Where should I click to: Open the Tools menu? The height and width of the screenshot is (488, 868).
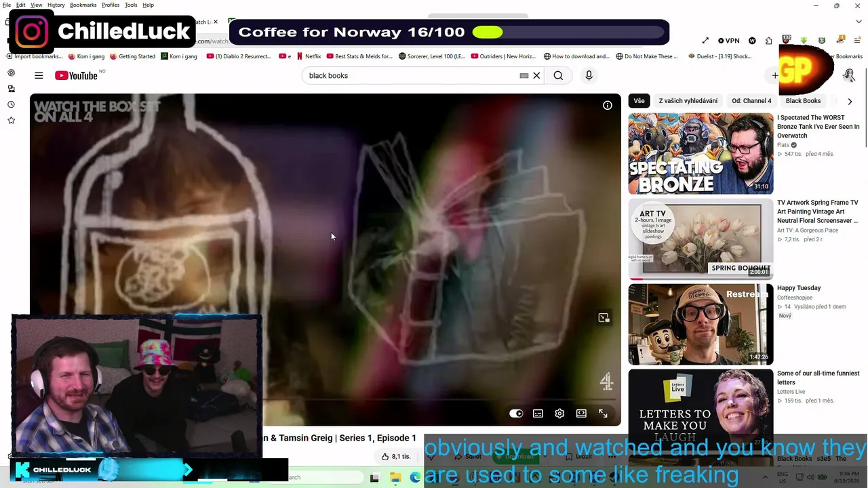(131, 5)
